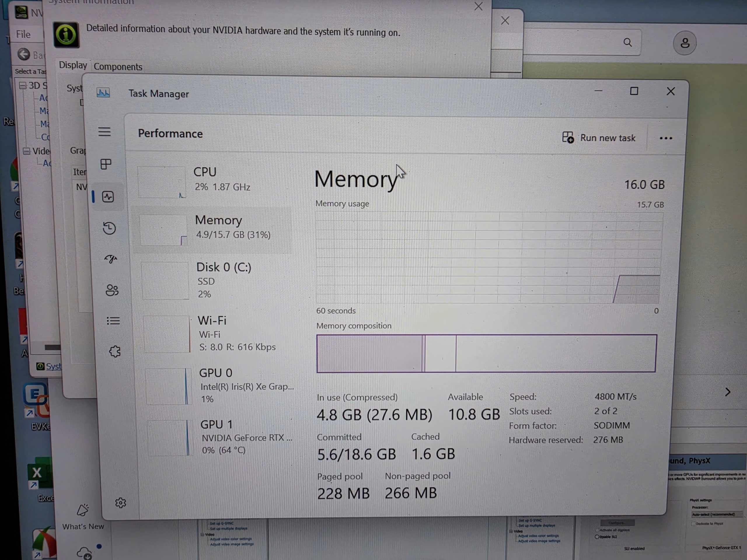Open the Task Manager navigation hamburger menu

point(104,132)
